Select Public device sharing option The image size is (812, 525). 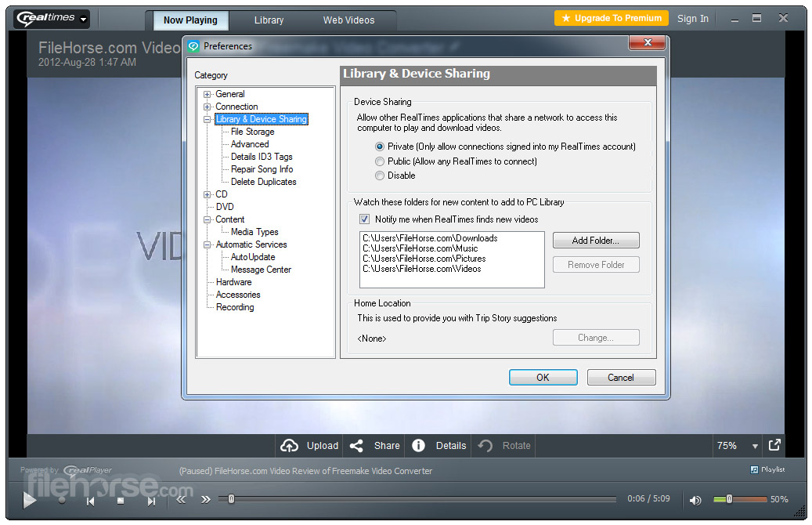(x=380, y=161)
